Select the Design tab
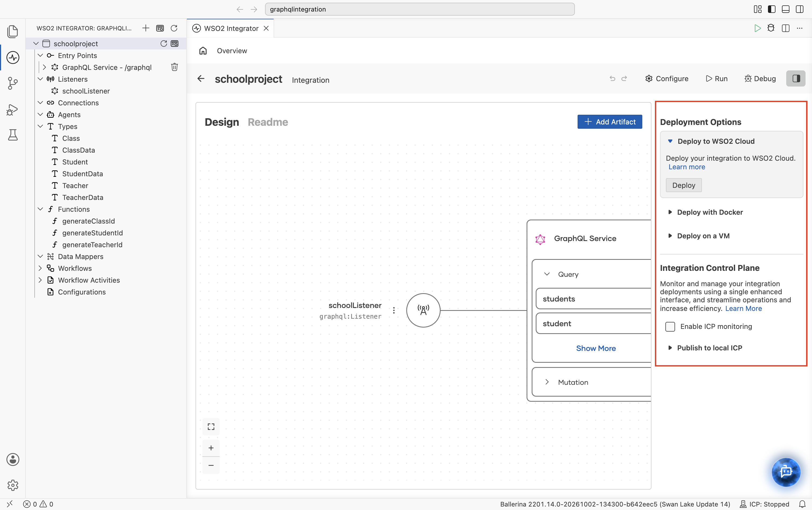The image size is (812, 510). [222, 122]
